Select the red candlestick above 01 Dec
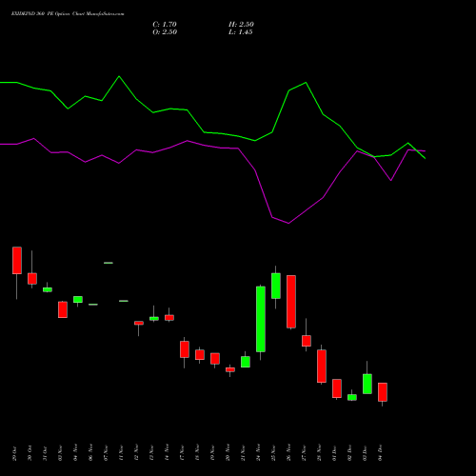 [x=337, y=388]
